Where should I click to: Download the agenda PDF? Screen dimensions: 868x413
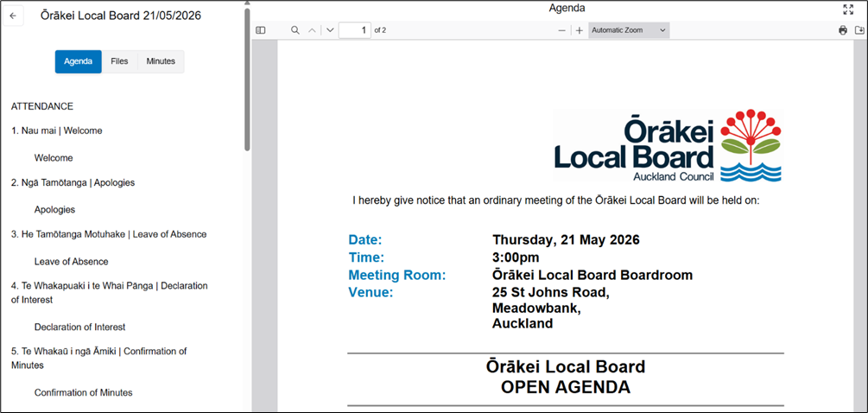coord(859,30)
